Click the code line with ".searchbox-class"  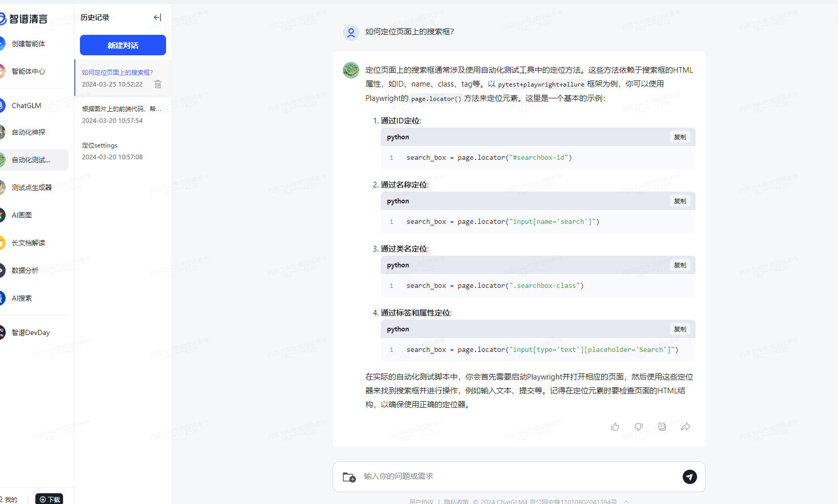tap(495, 286)
